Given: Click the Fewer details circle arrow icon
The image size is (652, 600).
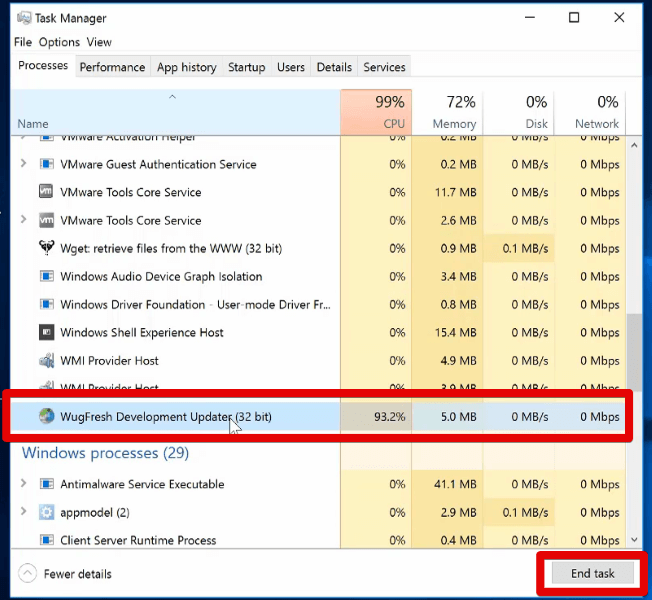Looking at the screenshot, I should (x=27, y=574).
